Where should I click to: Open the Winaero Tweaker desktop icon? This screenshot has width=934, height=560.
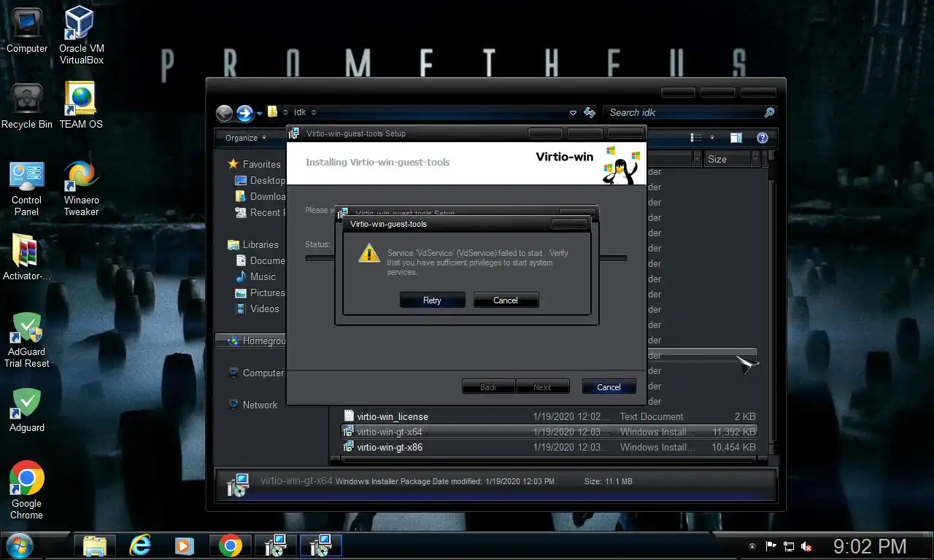pos(81,187)
